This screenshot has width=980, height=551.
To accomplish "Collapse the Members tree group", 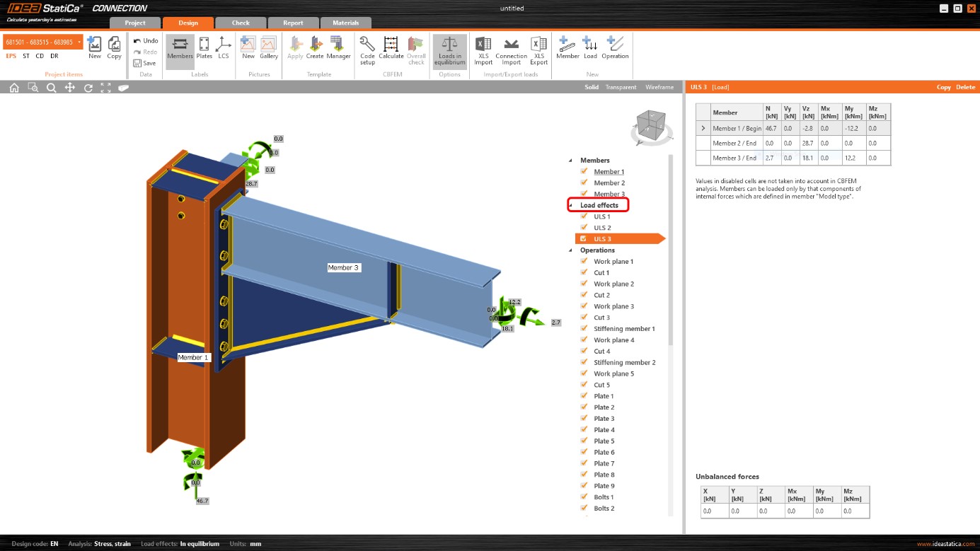I will (x=571, y=161).
